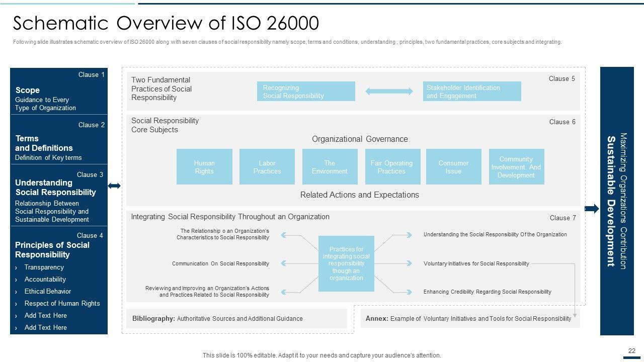This screenshot has width=644, height=362.
Task: Click Enhancing Credibility Regarding Social Responsibility text
Action: pos(488,292)
